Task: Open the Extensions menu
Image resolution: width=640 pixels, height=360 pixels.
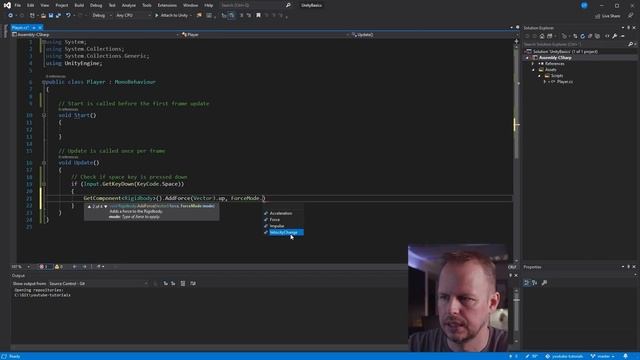Action: tap(167, 5)
